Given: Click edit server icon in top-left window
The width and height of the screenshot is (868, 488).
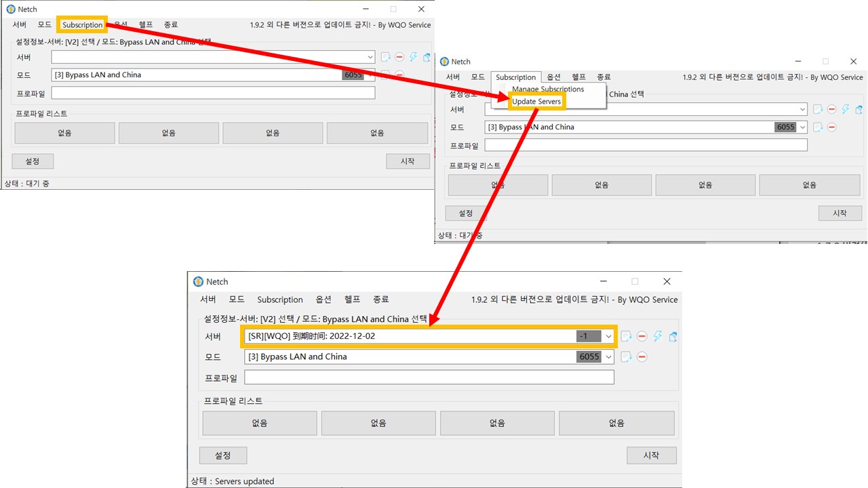Looking at the screenshot, I should 385,57.
